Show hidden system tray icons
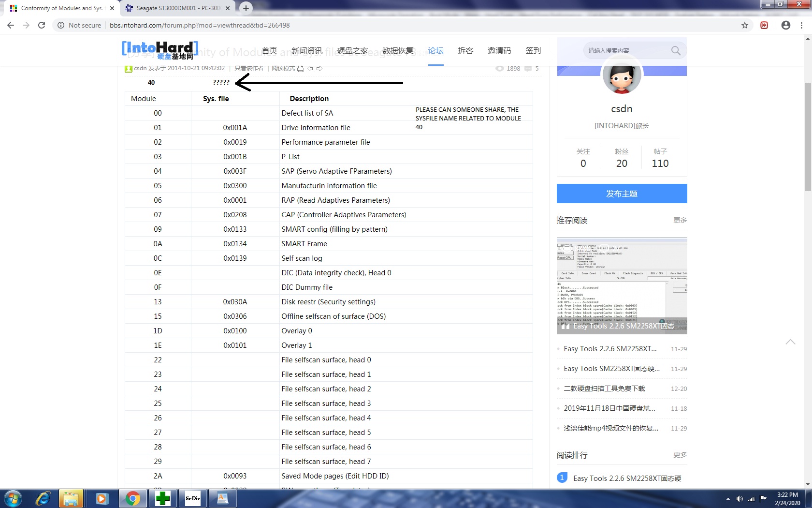 pos(728,499)
